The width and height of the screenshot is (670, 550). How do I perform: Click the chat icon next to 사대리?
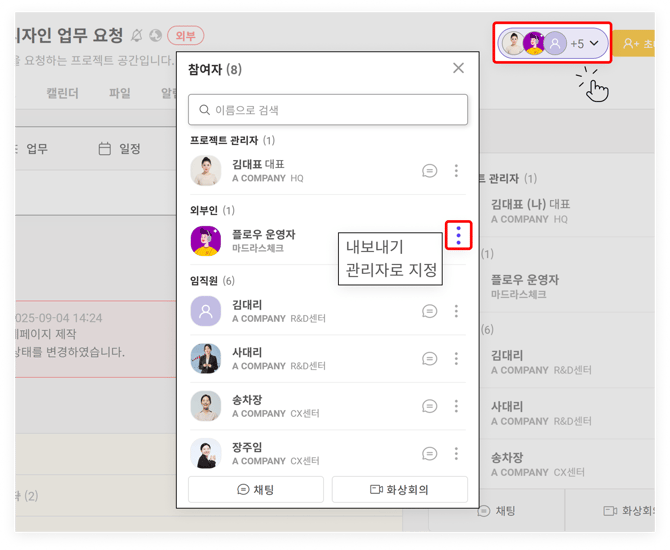(x=429, y=358)
